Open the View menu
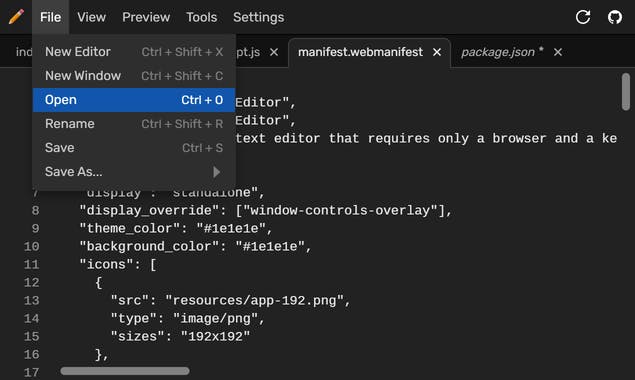The height and width of the screenshot is (380, 635). pyautogui.click(x=92, y=17)
